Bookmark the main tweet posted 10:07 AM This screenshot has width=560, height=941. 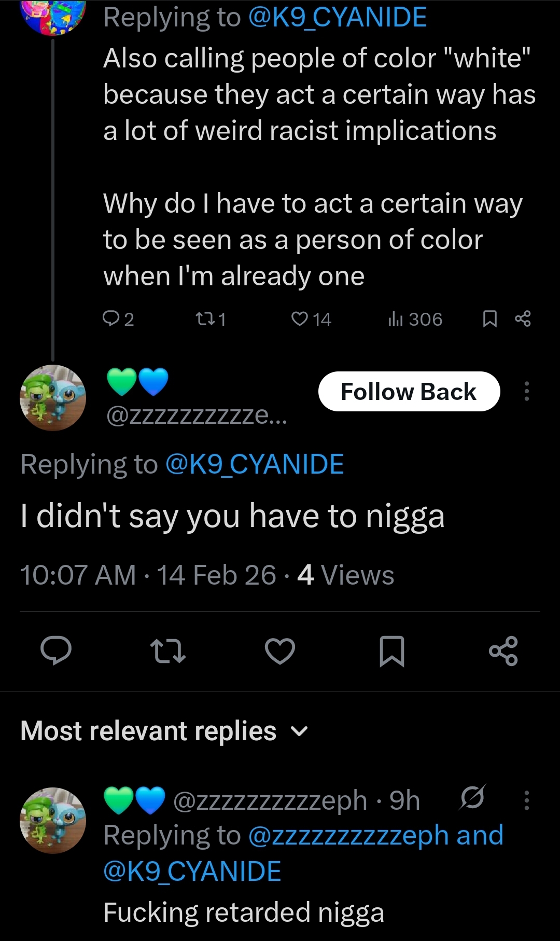[391, 651]
